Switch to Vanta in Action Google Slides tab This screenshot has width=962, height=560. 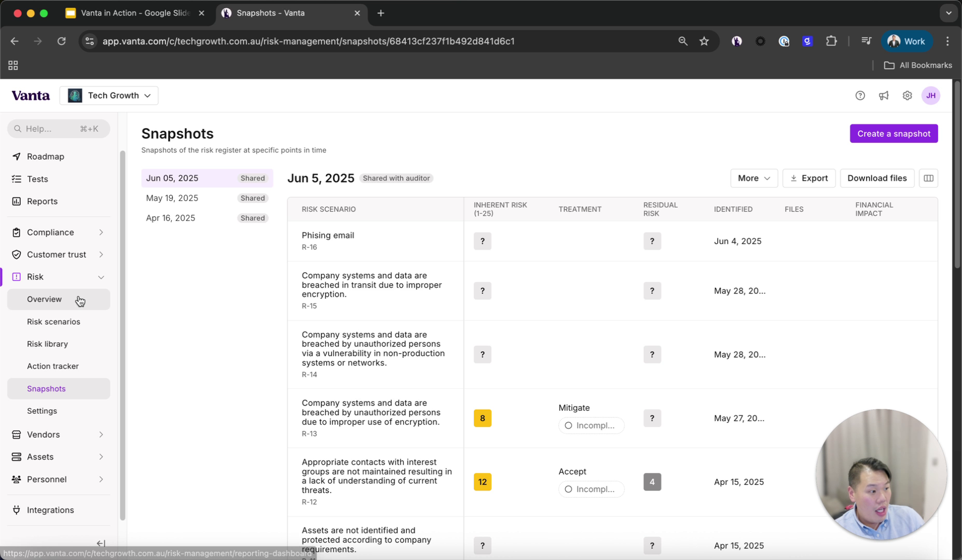(134, 13)
